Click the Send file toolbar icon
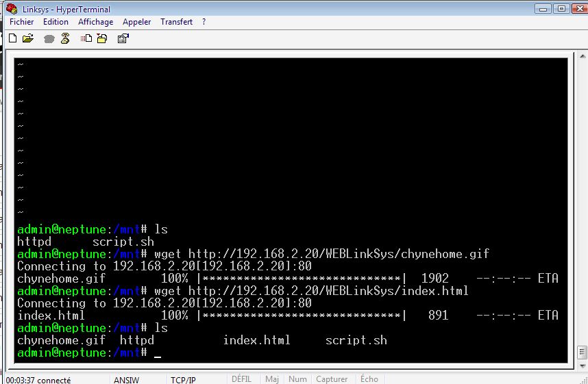 (86, 38)
